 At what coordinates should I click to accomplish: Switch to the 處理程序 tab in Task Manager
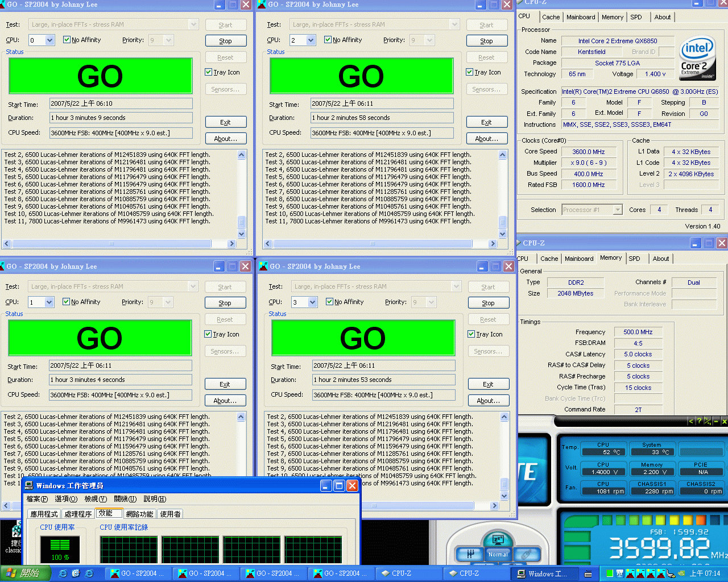tap(78, 514)
